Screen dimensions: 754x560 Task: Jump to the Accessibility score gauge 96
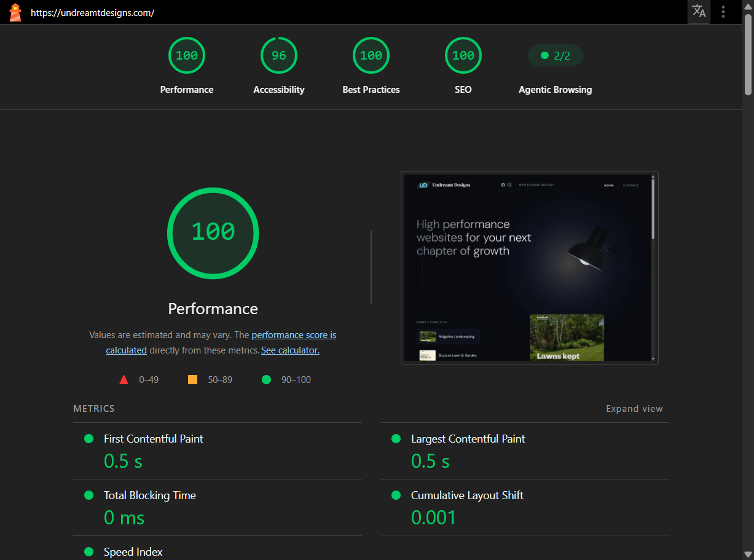(279, 55)
